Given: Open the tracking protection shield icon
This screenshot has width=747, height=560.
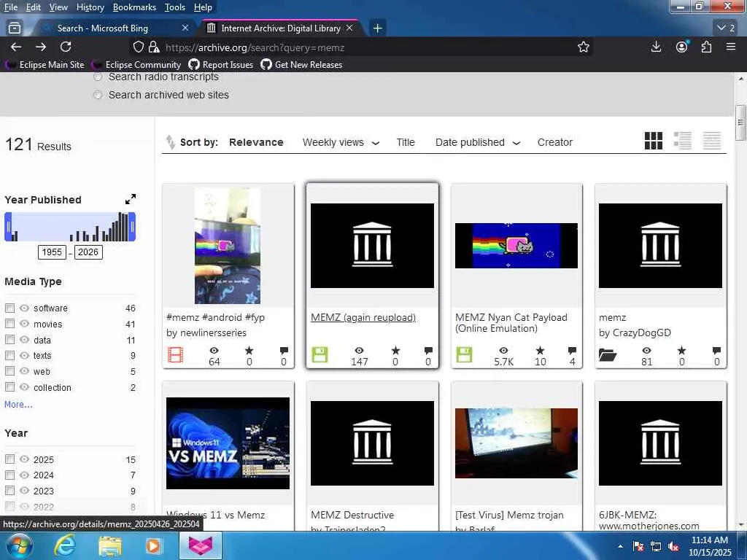Looking at the screenshot, I should [138, 47].
